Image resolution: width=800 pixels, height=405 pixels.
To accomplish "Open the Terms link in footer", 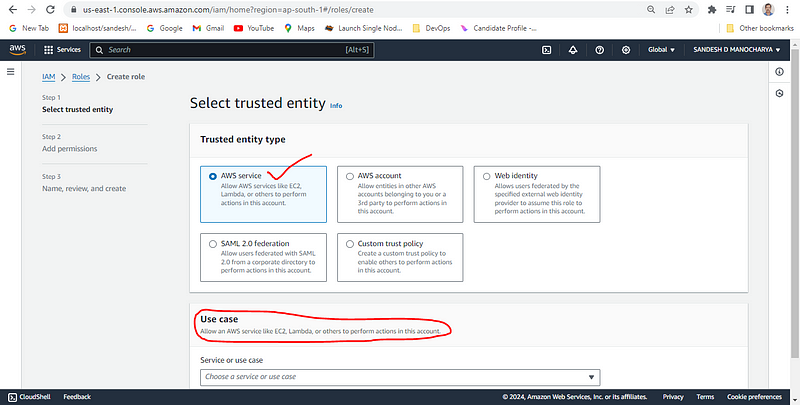I will pyautogui.click(x=705, y=397).
